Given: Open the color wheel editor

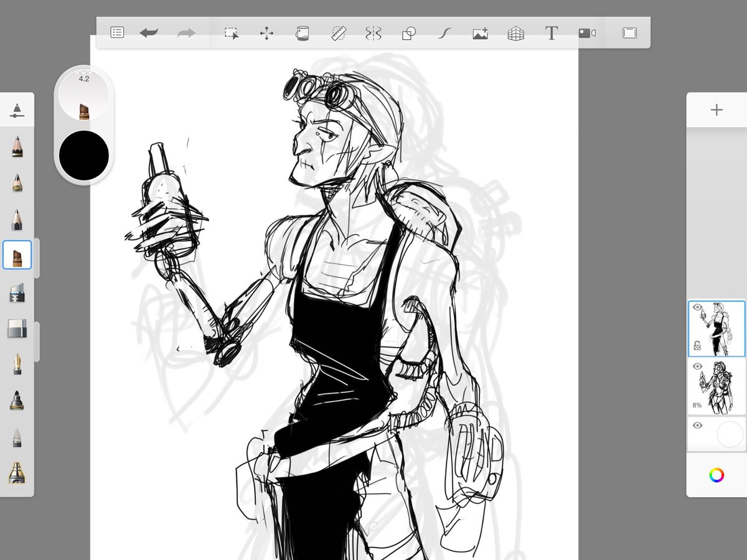Looking at the screenshot, I should pos(716,475).
